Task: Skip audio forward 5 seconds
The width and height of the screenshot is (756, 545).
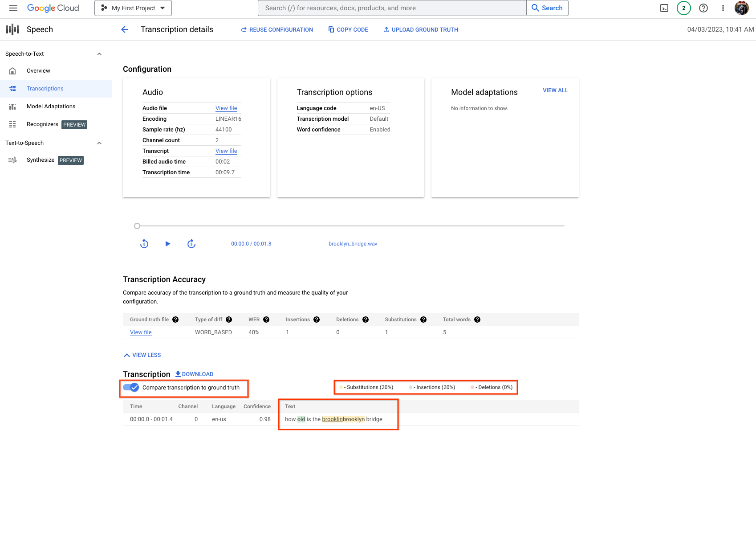Action: [191, 244]
